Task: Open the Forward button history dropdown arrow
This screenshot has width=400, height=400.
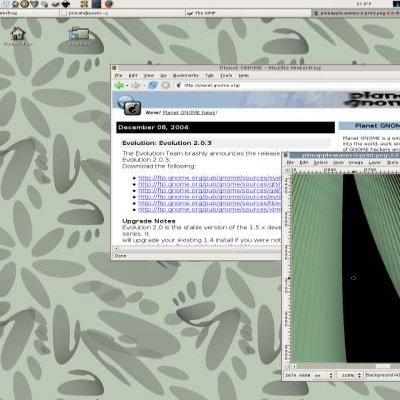Action: (x=144, y=86)
